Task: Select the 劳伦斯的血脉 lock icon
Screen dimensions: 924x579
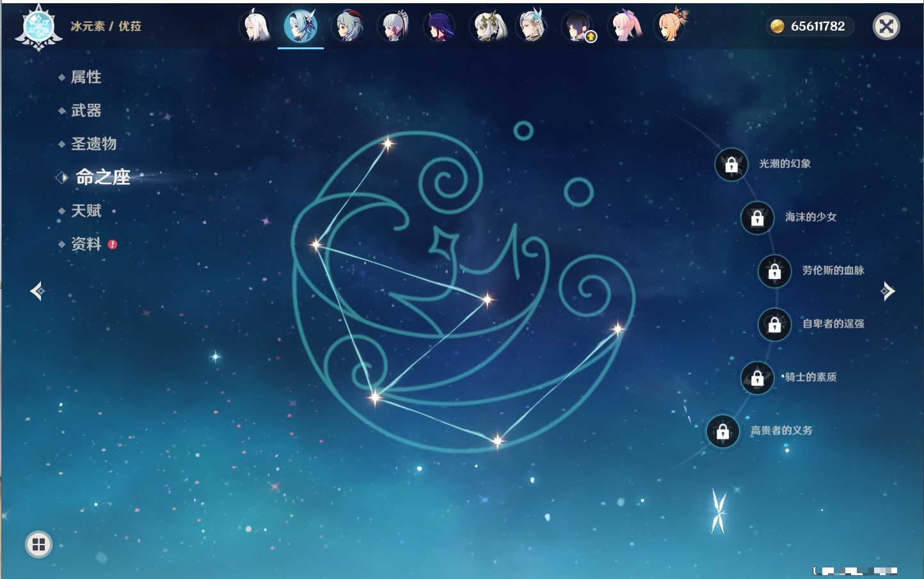Action: pos(775,271)
